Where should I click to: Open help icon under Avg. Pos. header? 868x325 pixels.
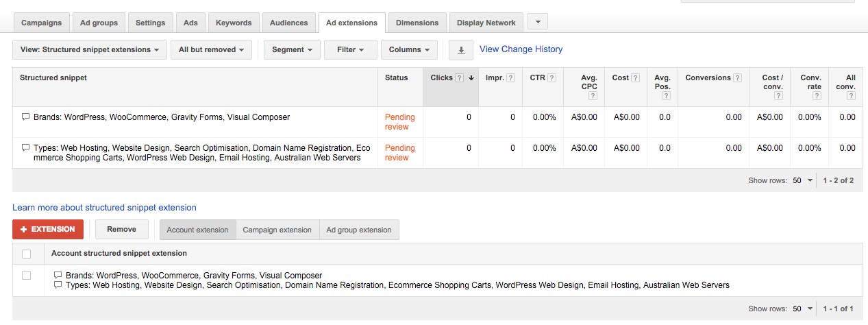pos(667,96)
